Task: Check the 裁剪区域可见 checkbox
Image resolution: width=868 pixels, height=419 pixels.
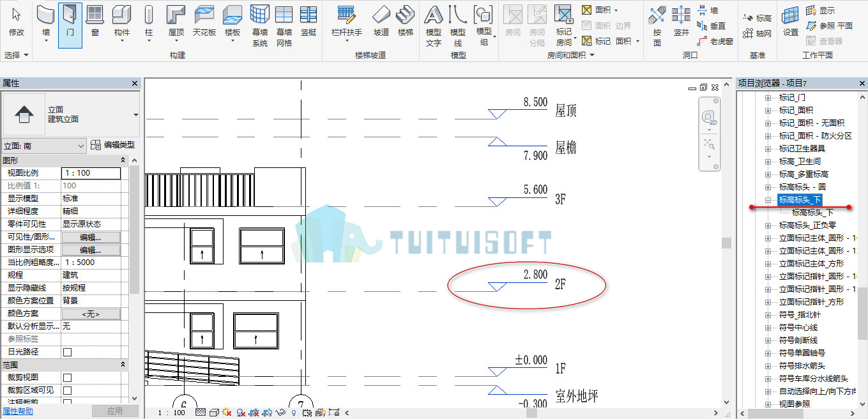Action: tap(67, 390)
